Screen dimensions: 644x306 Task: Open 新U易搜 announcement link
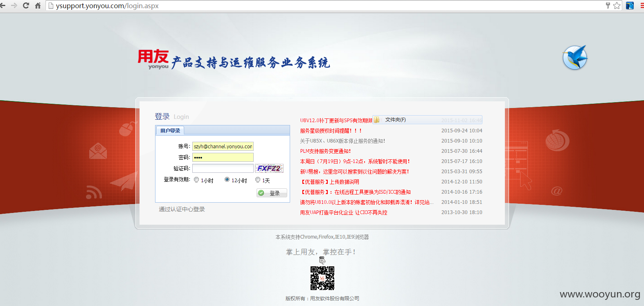(355, 172)
